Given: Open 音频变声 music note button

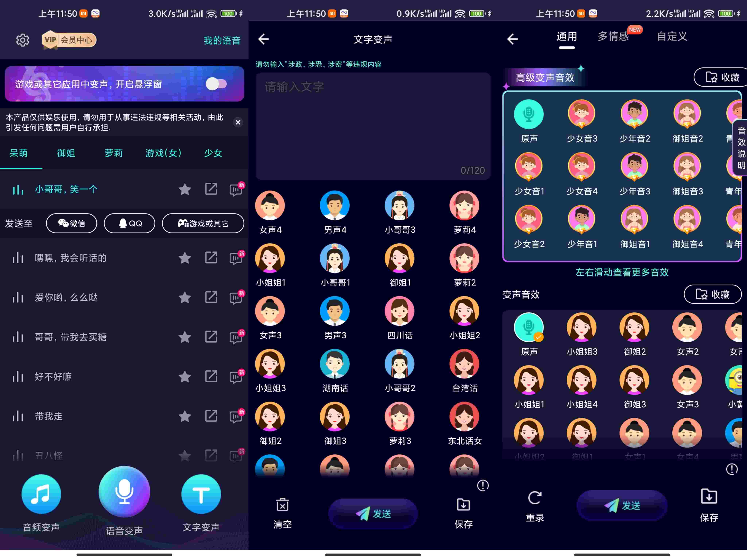Looking at the screenshot, I should tap(41, 494).
